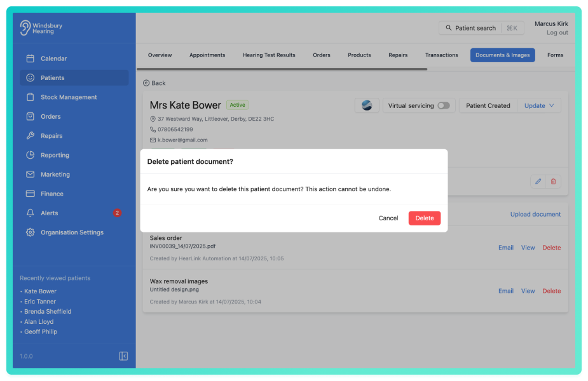Open Alerts from the sidebar
This screenshot has height=381, width=588.
74,213
